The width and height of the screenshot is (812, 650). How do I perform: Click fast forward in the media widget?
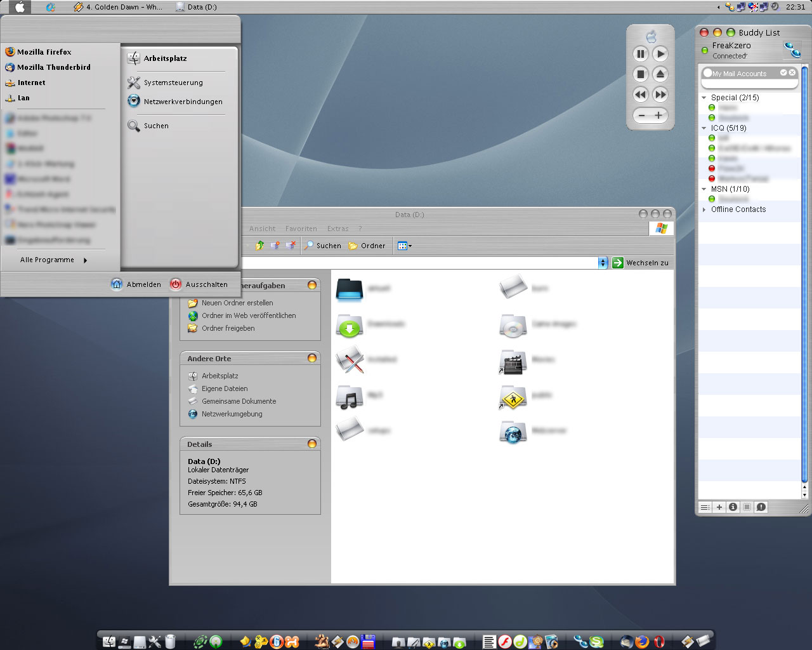tap(660, 95)
